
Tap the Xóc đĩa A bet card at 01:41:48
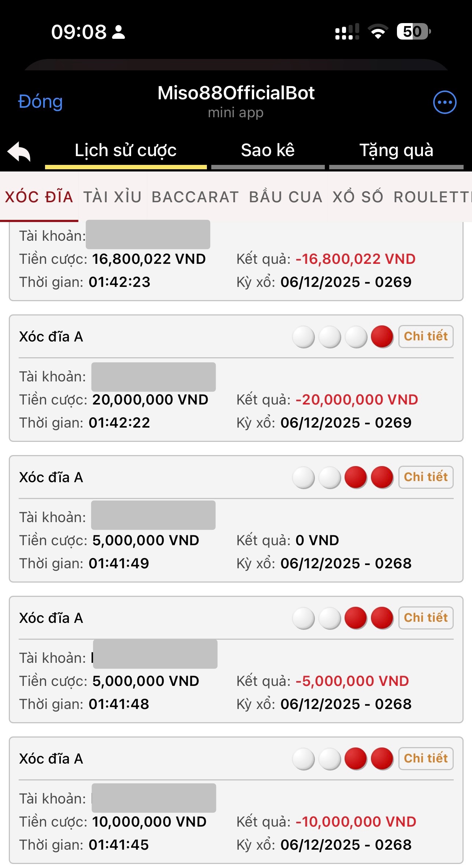coord(236,660)
